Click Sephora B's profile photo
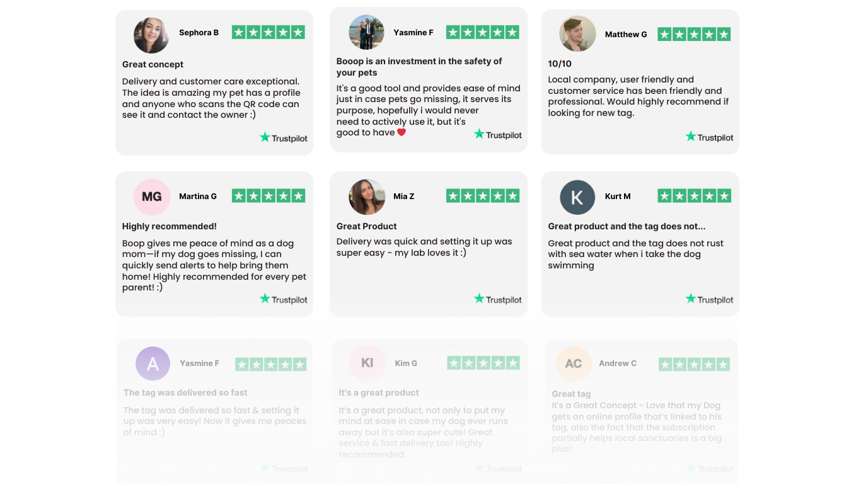 [x=151, y=35]
